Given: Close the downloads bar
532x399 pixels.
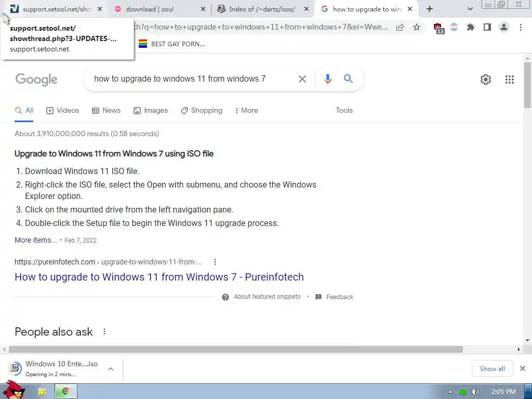Looking at the screenshot, I should click(x=523, y=368).
